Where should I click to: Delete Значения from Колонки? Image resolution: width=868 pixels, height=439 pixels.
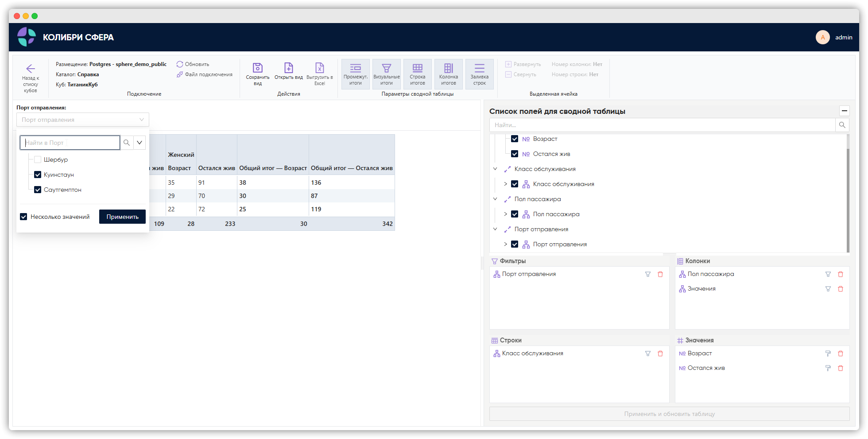tap(841, 289)
